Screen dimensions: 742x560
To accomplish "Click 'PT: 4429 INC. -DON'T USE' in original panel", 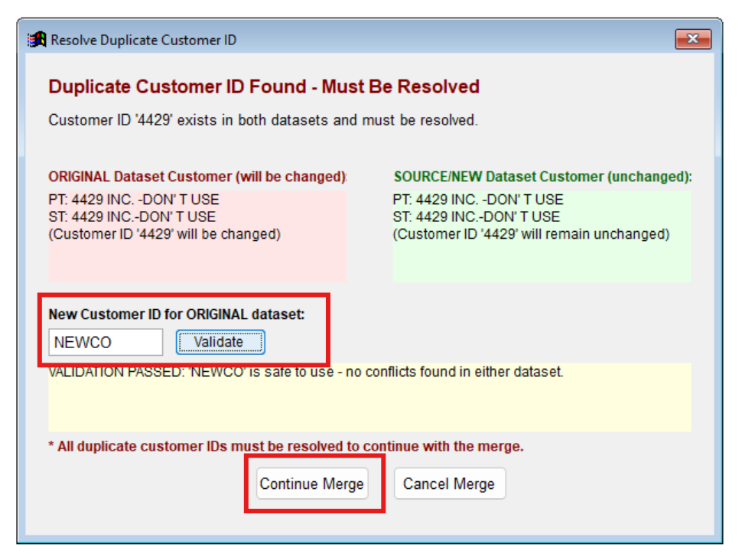I will click(x=133, y=200).
